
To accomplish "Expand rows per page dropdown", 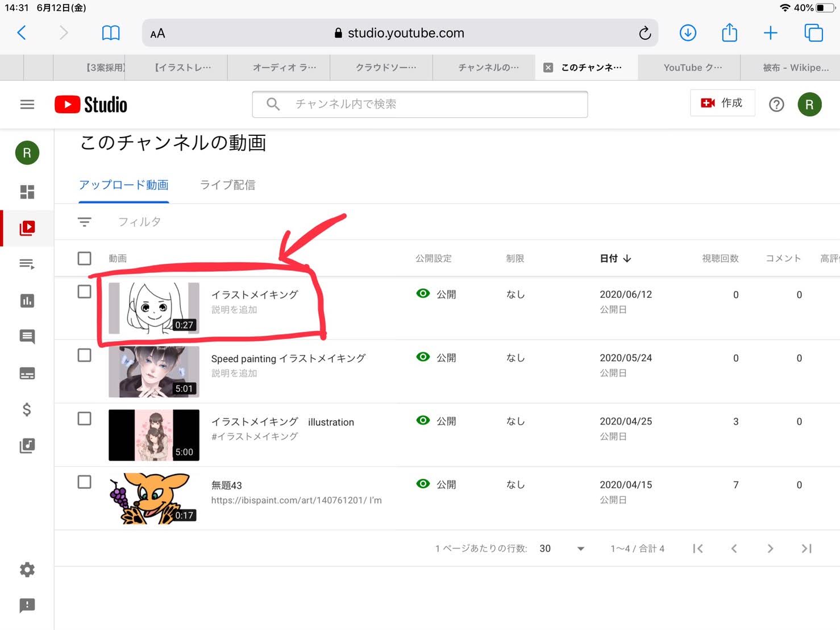I will coord(580,549).
